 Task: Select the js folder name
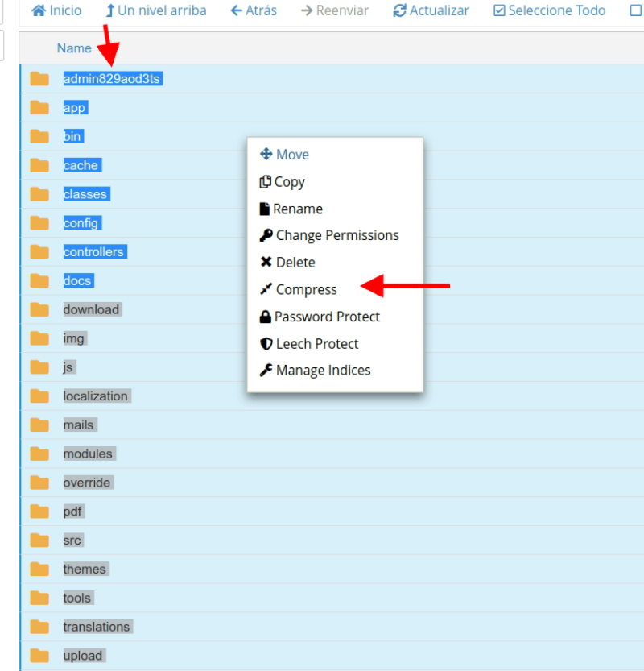[x=69, y=367]
